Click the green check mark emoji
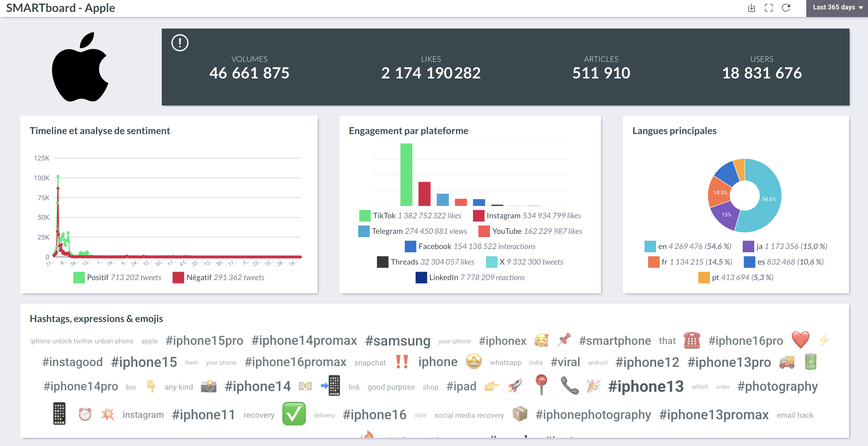 [294, 414]
